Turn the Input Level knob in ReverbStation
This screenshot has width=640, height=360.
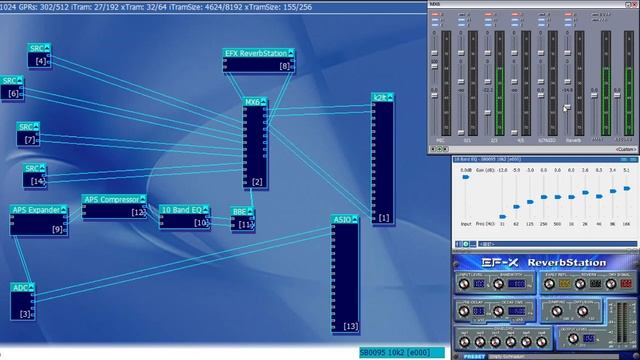464,284
